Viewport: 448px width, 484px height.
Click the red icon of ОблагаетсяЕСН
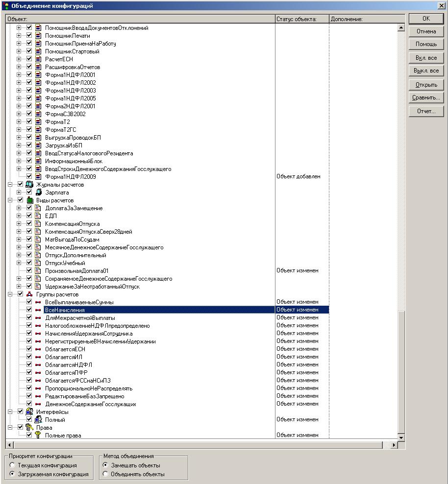click(x=38, y=349)
